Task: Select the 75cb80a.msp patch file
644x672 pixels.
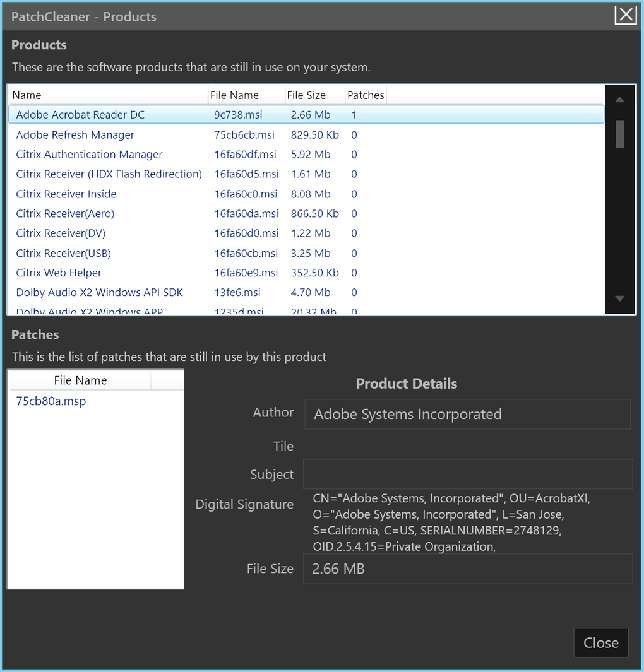Action: click(51, 401)
